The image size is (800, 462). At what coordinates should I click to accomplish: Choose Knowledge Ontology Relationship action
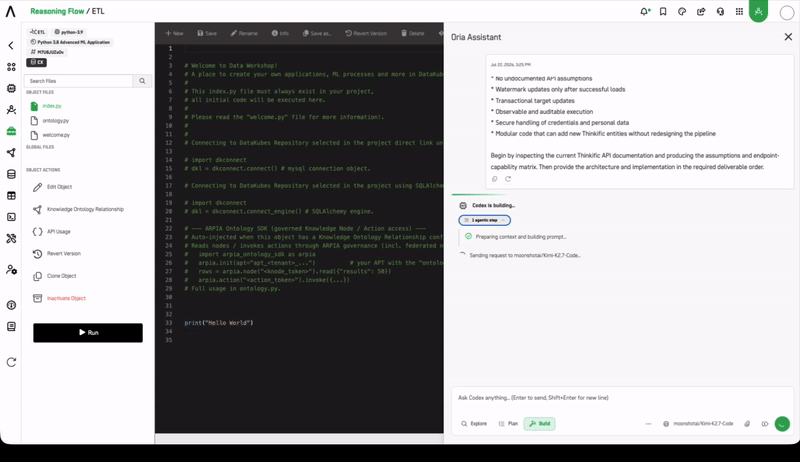click(78, 210)
